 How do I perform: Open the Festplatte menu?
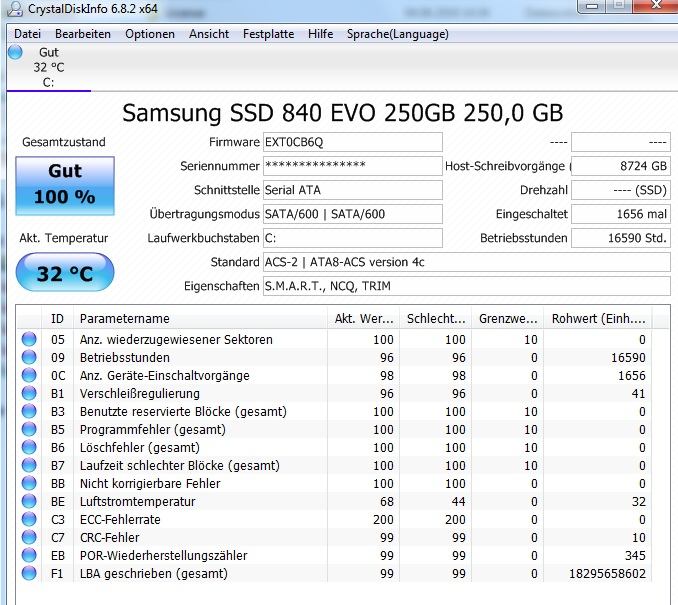[268, 34]
